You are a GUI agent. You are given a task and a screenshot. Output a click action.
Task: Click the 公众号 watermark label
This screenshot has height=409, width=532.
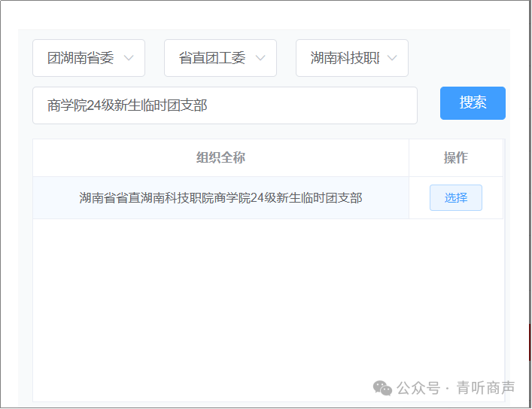(418, 388)
